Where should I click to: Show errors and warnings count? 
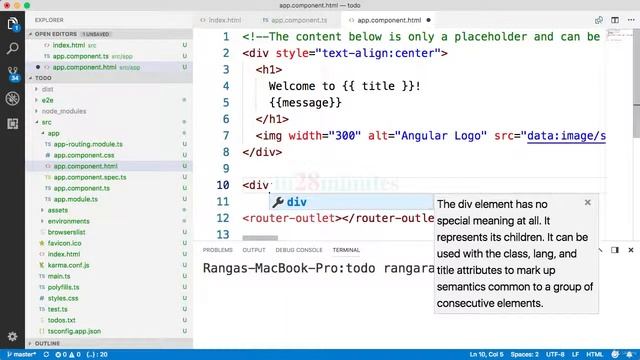pyautogui.click(x=68, y=354)
